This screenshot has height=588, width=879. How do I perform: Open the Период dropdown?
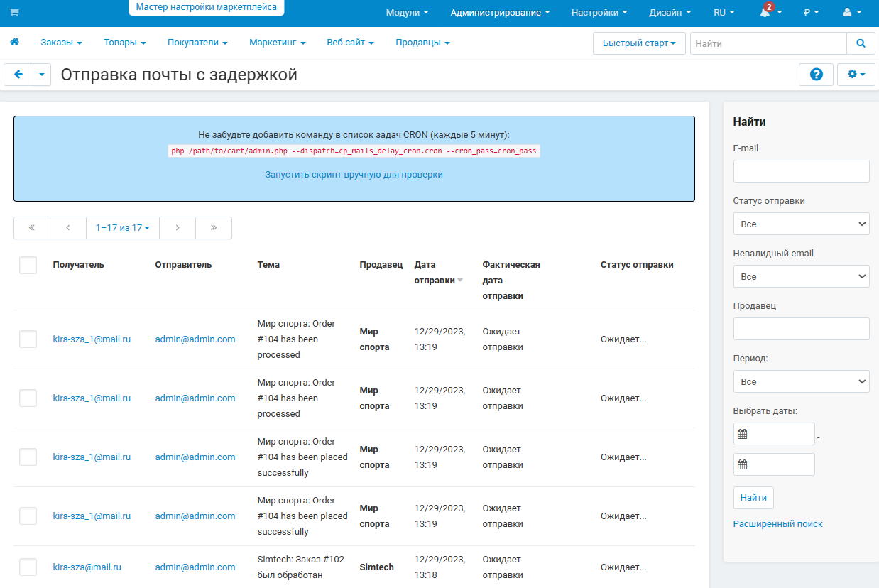pos(801,381)
